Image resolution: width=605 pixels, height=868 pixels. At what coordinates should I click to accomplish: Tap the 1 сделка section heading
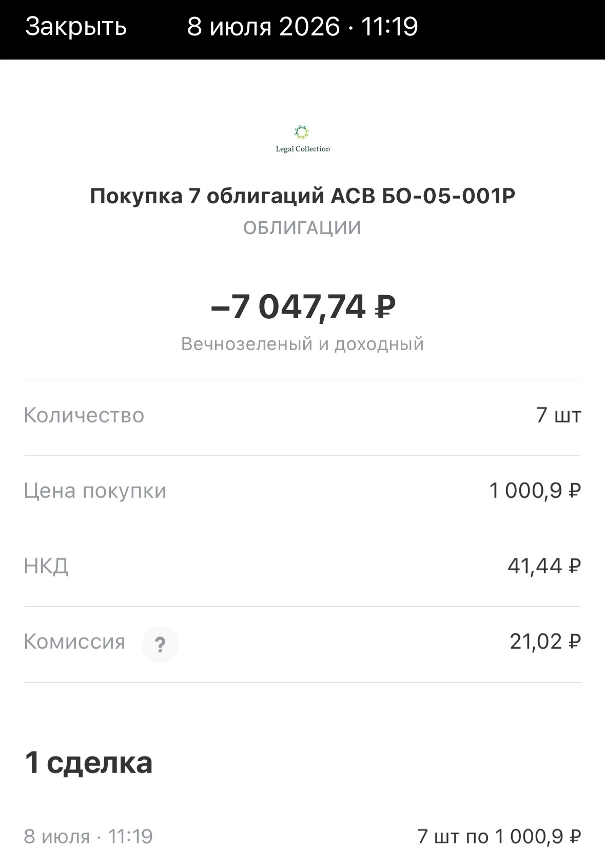tap(89, 762)
